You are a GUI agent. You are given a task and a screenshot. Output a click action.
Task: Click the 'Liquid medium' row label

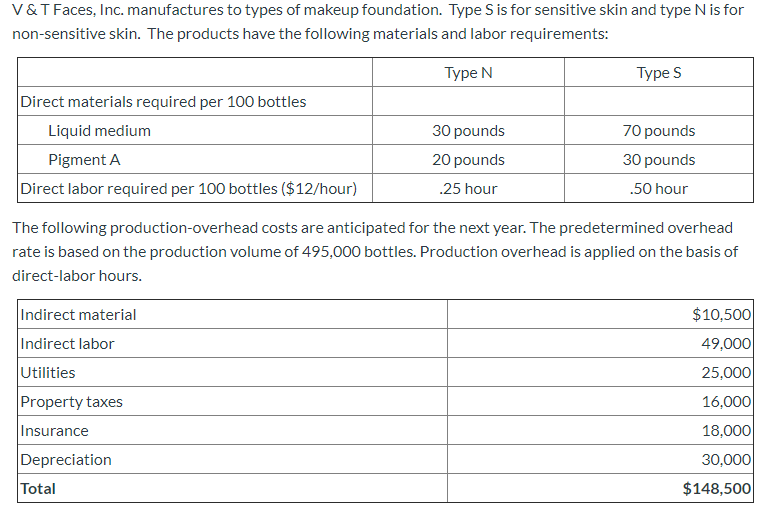click(x=99, y=131)
